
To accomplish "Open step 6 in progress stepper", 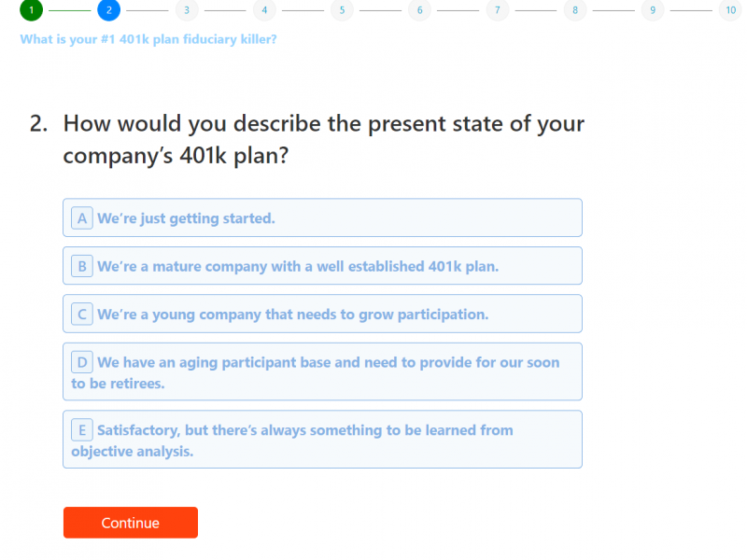I will tap(419, 10).
